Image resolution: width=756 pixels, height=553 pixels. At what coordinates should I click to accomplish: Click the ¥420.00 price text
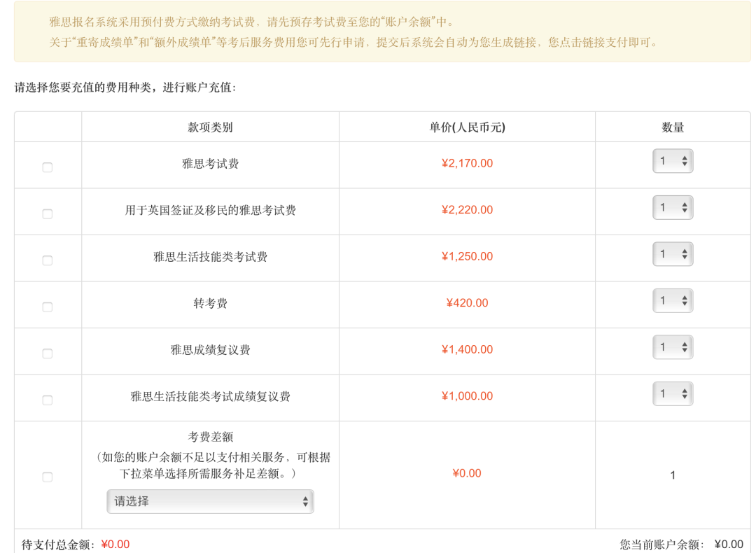(x=467, y=303)
